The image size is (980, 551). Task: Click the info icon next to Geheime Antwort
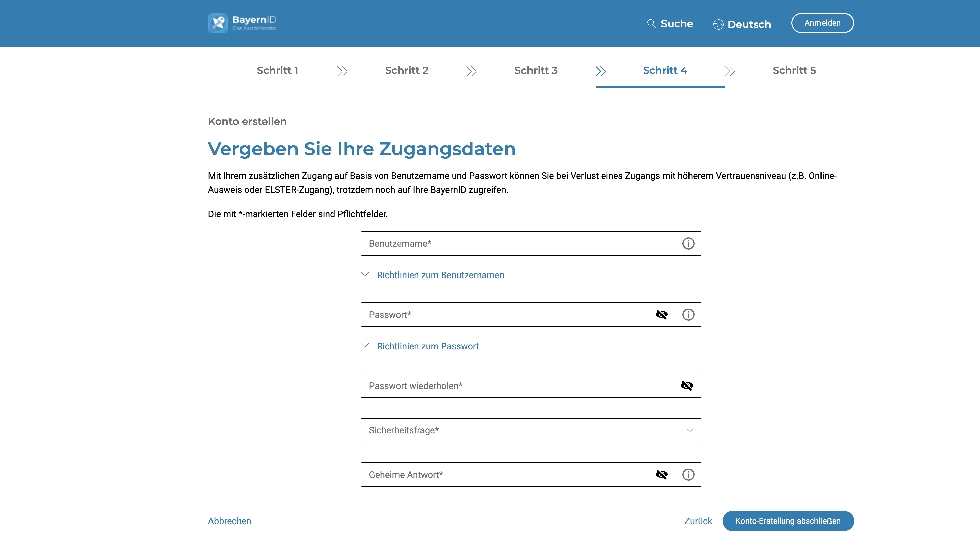pos(688,474)
